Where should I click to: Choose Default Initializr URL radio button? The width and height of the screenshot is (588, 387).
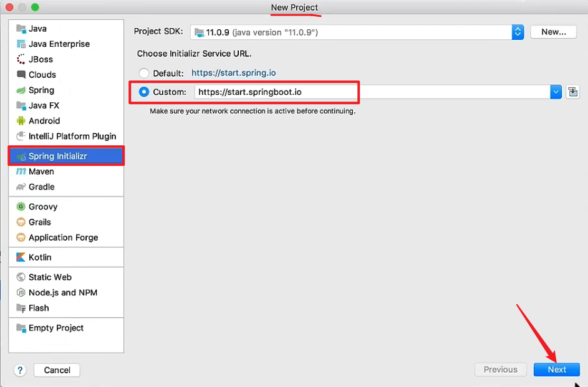click(x=144, y=73)
